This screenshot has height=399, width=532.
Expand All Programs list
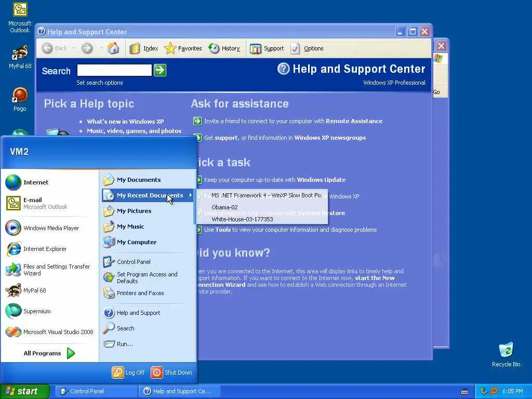[49, 353]
